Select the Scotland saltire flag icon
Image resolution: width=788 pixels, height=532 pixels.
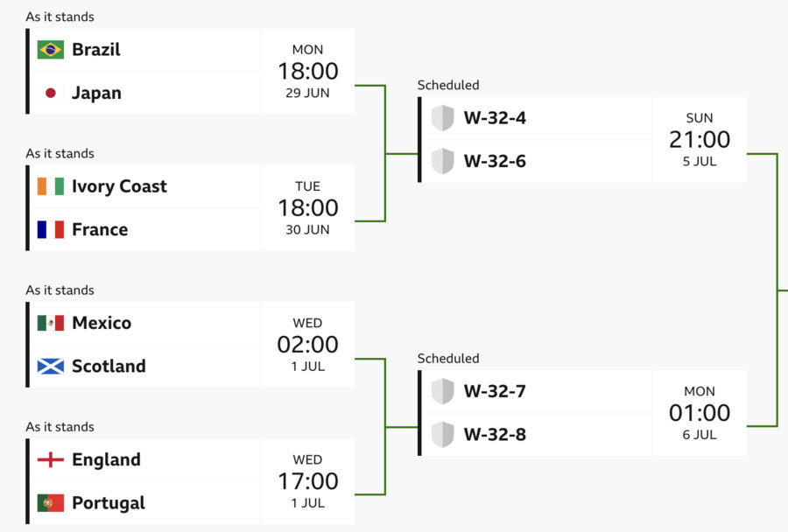click(50, 367)
